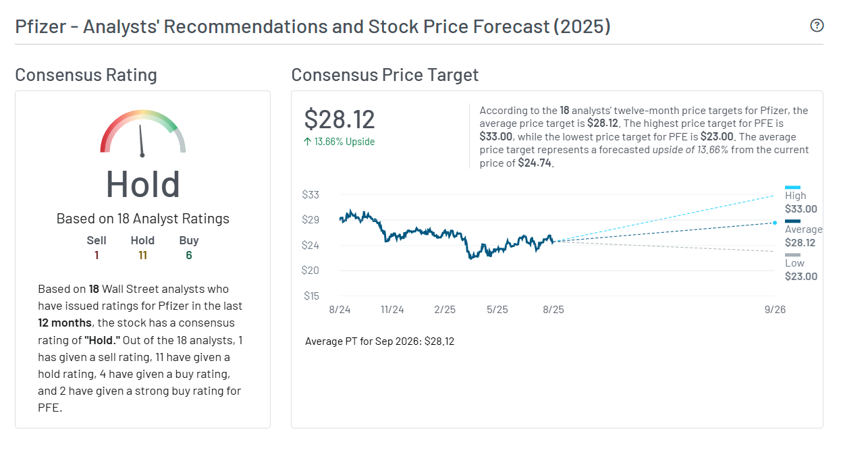The width and height of the screenshot is (868, 469).
Task: Click the consensus rating gauge needle
Action: (x=141, y=140)
